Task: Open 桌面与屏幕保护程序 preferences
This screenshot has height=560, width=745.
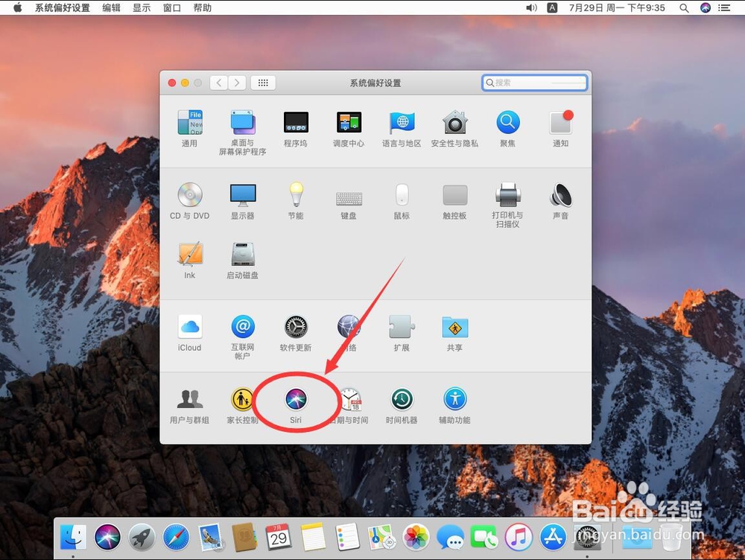Action: point(242,133)
